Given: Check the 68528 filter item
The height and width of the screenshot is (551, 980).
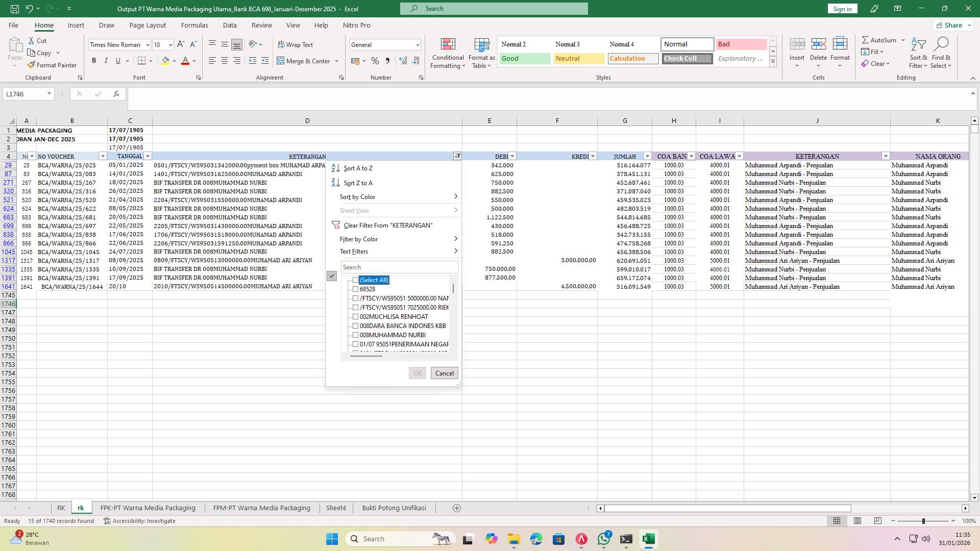Looking at the screenshot, I should tap(356, 289).
